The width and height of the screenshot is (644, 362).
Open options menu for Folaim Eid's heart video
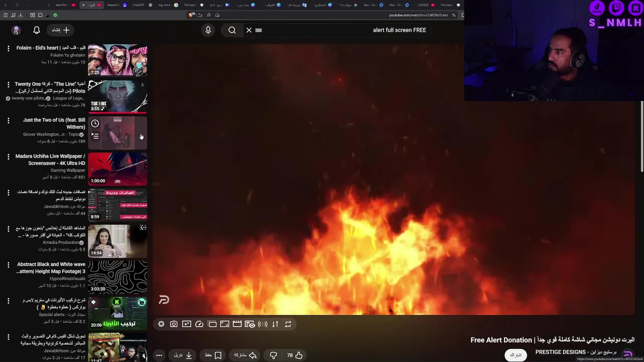click(x=8, y=48)
